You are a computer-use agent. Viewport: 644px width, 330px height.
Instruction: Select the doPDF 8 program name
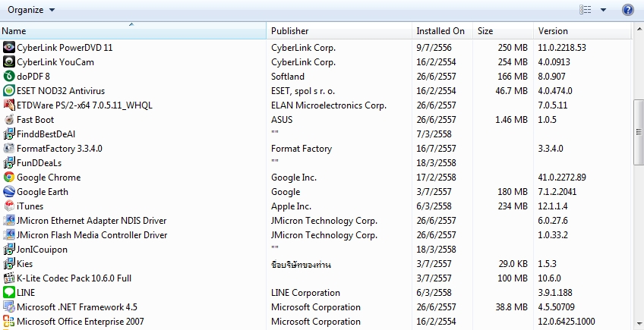click(33, 77)
